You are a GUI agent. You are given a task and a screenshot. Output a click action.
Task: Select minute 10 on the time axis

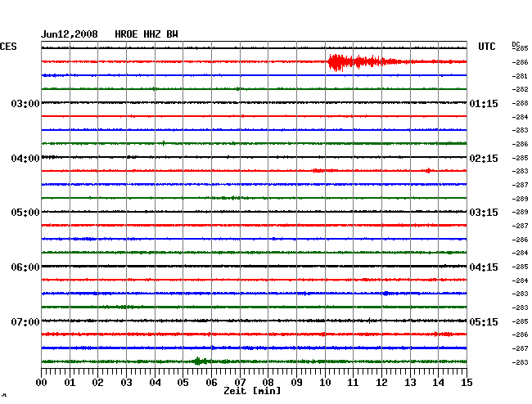[325, 382]
